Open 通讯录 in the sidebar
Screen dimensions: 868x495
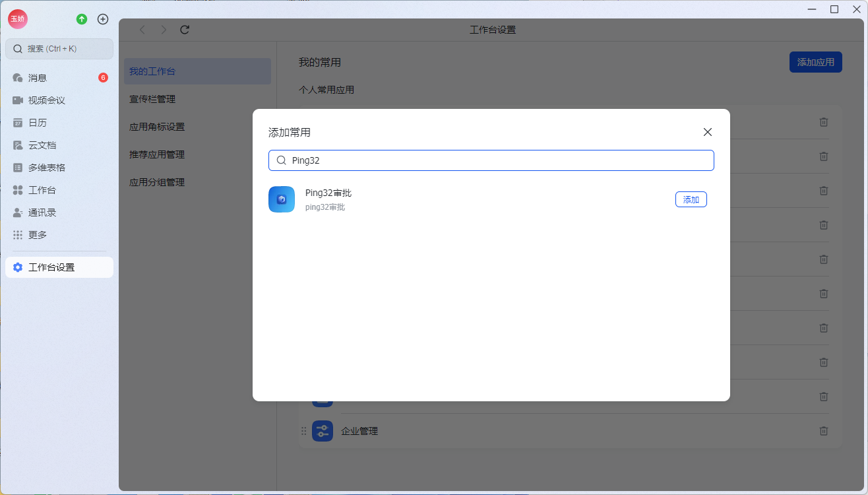[x=59, y=213]
